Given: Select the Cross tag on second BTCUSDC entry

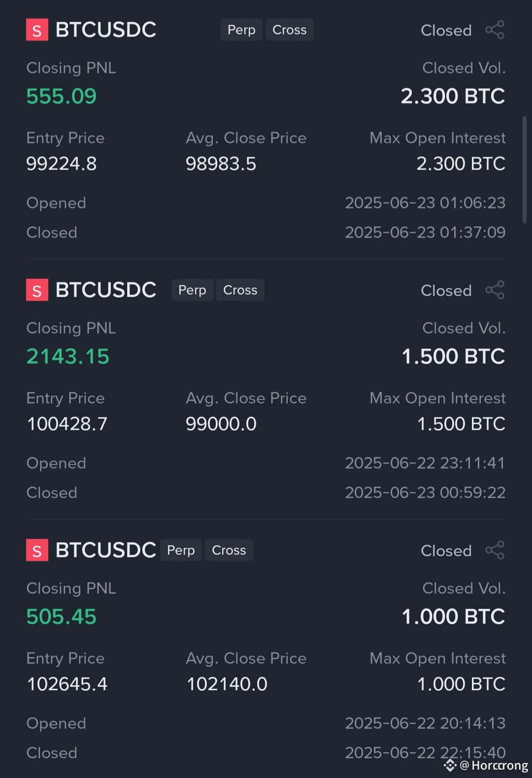Looking at the screenshot, I should (x=240, y=290).
